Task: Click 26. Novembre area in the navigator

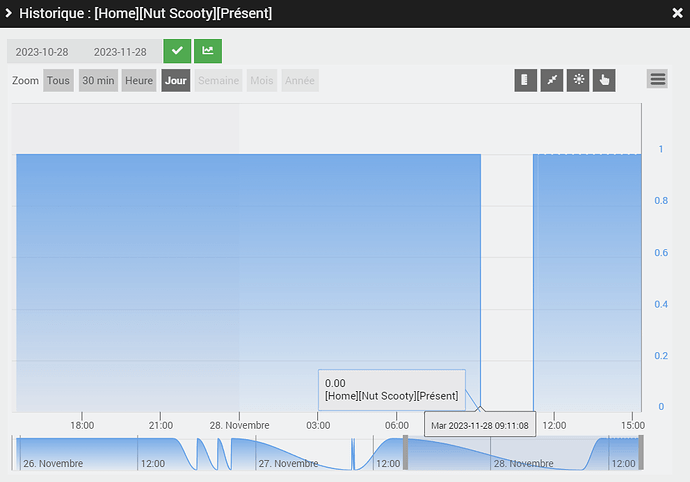Action: [x=53, y=464]
